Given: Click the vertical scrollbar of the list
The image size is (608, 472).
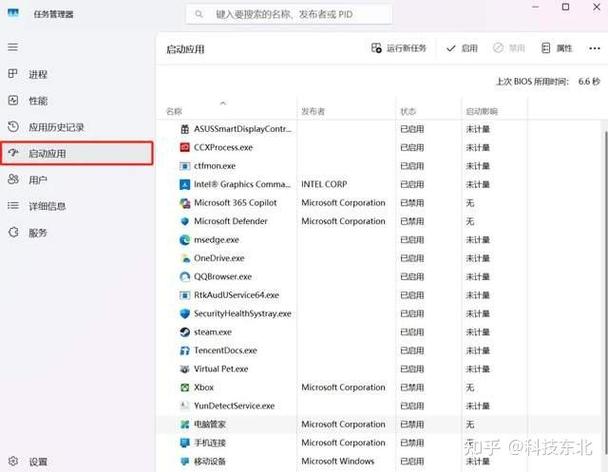Looking at the screenshot, I should (x=605, y=291).
